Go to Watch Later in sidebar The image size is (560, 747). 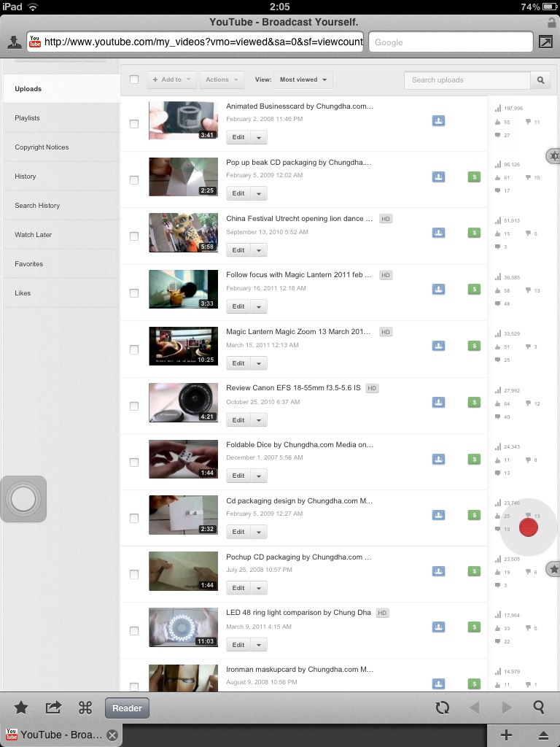[34, 235]
